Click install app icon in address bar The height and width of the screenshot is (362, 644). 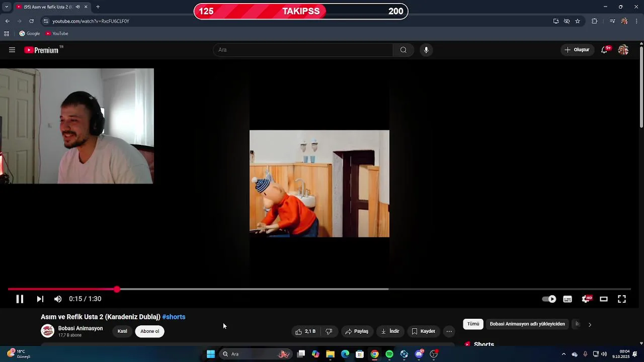[556, 21]
